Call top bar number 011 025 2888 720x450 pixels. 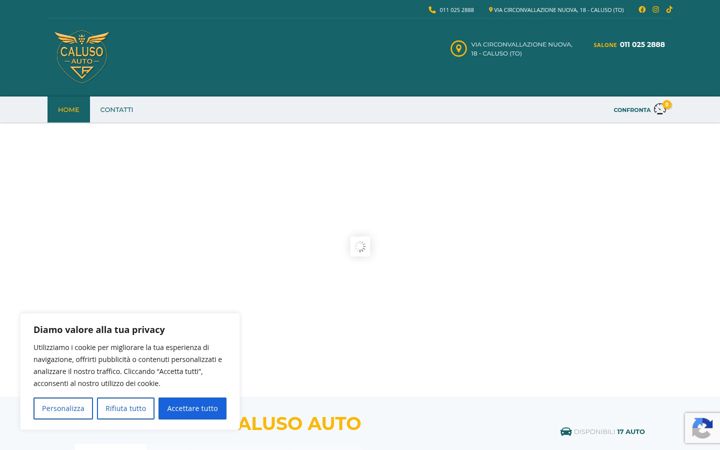pyautogui.click(x=456, y=10)
